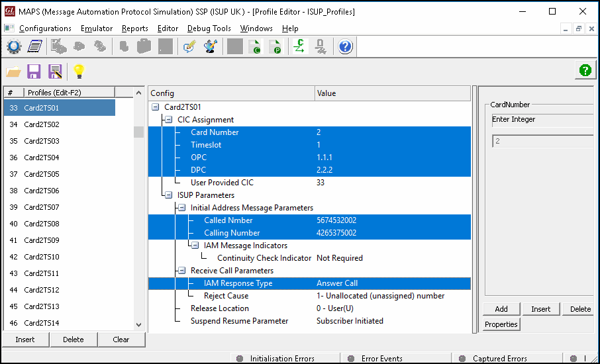Click Delete button below profiles list
Image resolution: width=600 pixels, height=364 pixels.
pyautogui.click(x=74, y=340)
